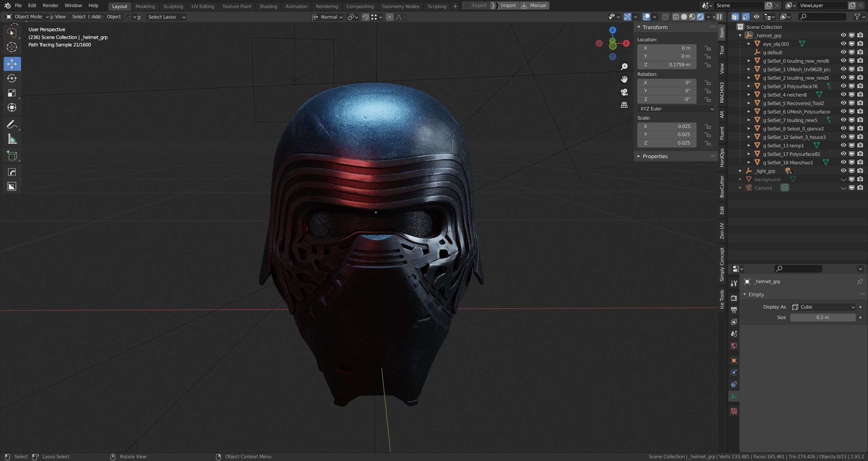Open Display As Cube dropdown
This screenshot has width=868, height=461.
tap(823, 307)
